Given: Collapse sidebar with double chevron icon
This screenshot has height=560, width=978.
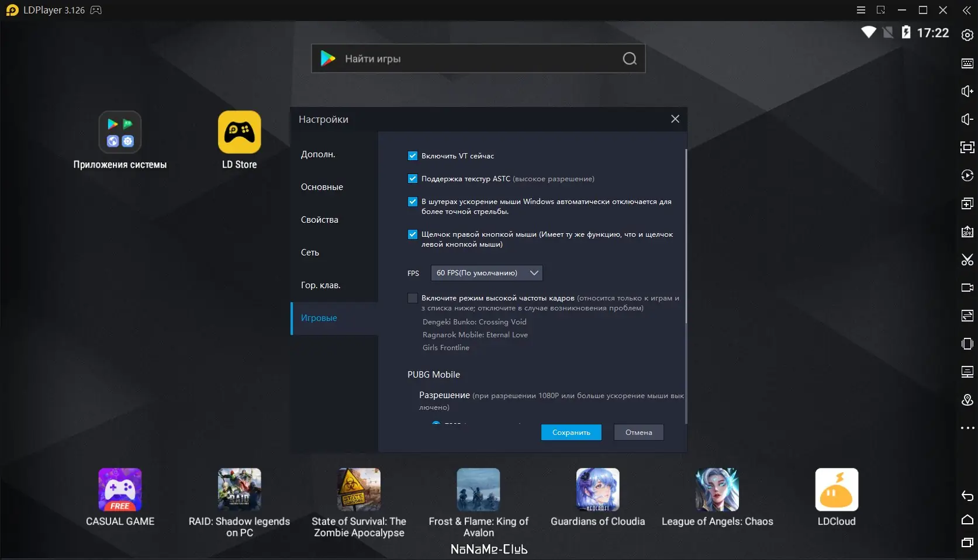Looking at the screenshot, I should click(x=967, y=10).
